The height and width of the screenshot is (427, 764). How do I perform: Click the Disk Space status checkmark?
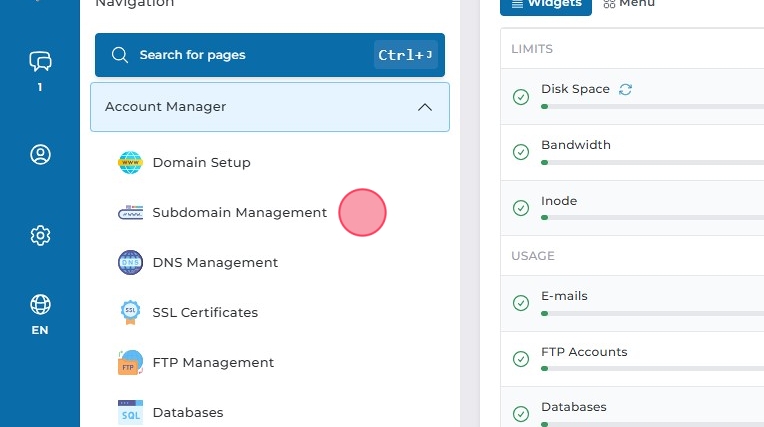click(521, 97)
